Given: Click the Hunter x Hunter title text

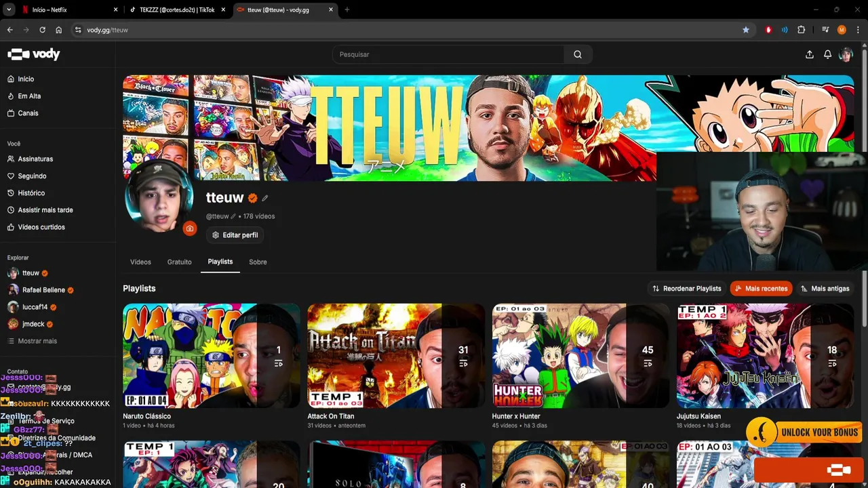Looking at the screenshot, I should [x=516, y=416].
